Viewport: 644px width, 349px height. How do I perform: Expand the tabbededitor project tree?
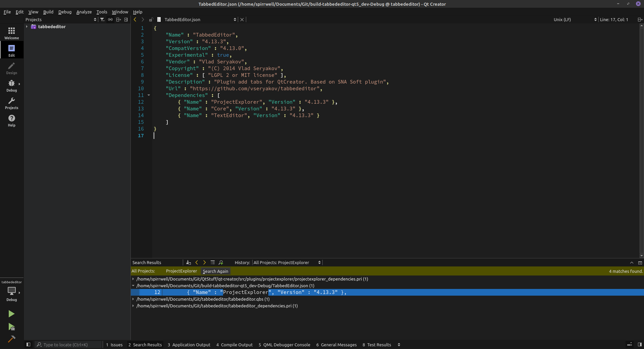tap(27, 27)
